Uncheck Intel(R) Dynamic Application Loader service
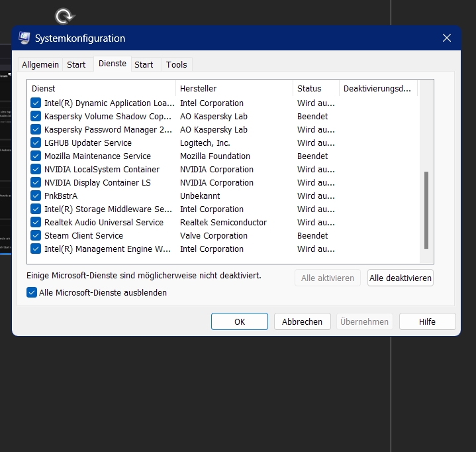Viewport: 476px width, 452px height. click(x=36, y=103)
